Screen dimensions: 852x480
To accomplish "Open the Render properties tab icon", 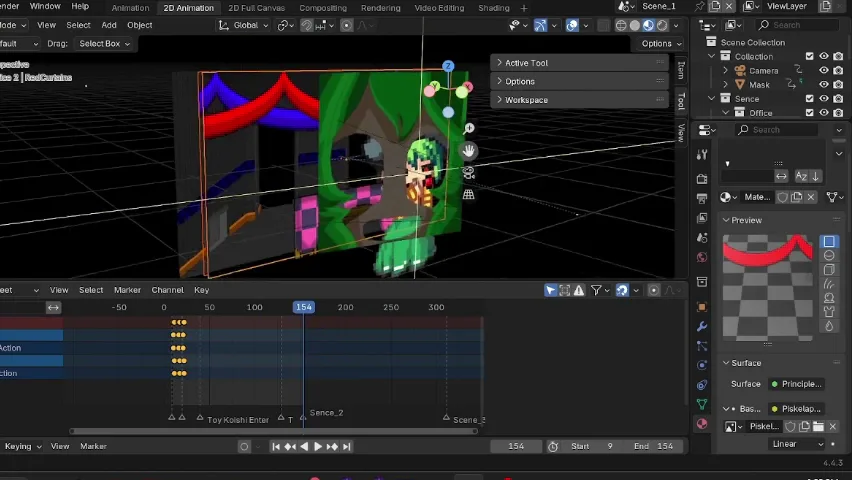I will click(702, 179).
